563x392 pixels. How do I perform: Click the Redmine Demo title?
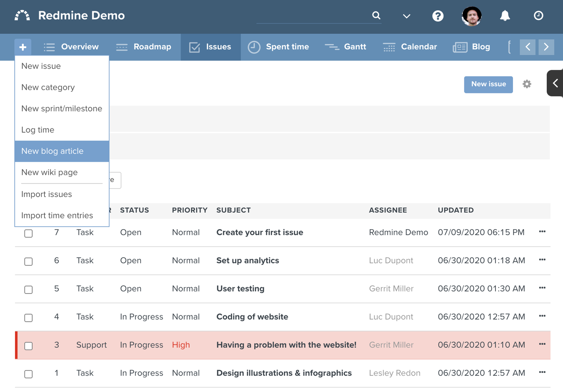(81, 15)
